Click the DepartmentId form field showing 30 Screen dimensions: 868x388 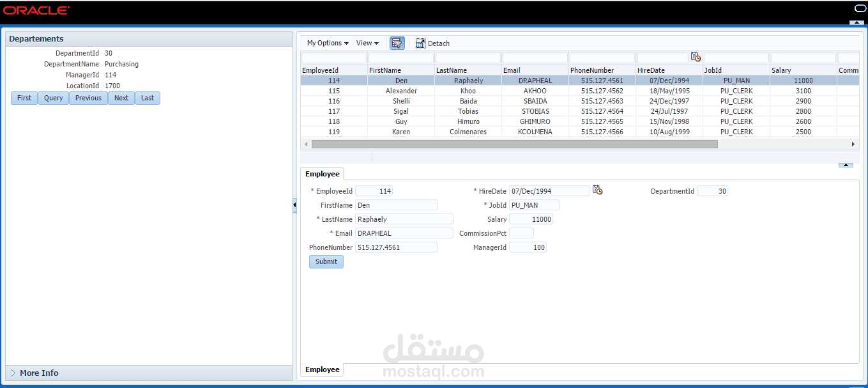(x=712, y=191)
